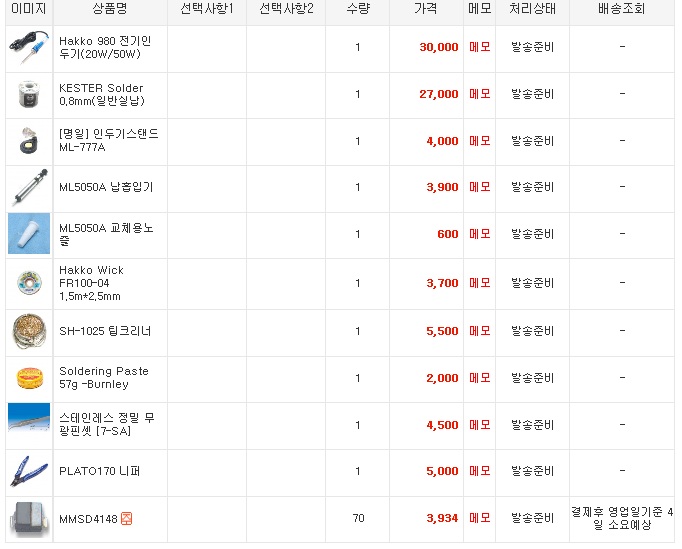682x549 pixels.
Task: Click the 배송조회 column header
Action: (x=622, y=8)
